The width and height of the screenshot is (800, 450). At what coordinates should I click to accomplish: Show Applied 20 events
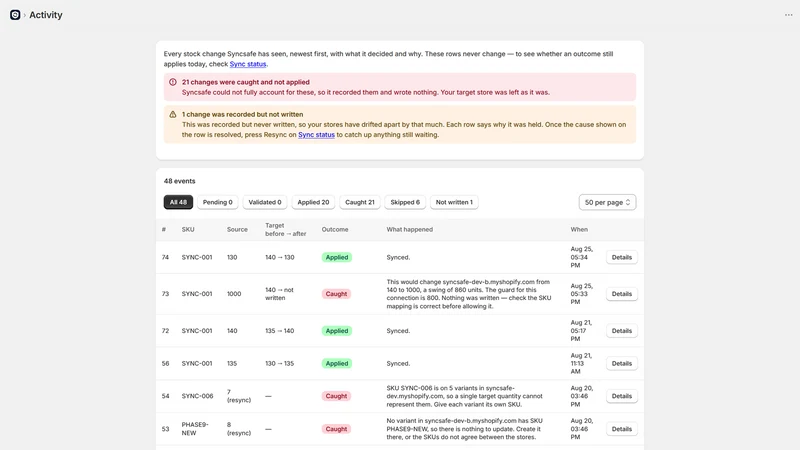[x=313, y=202]
